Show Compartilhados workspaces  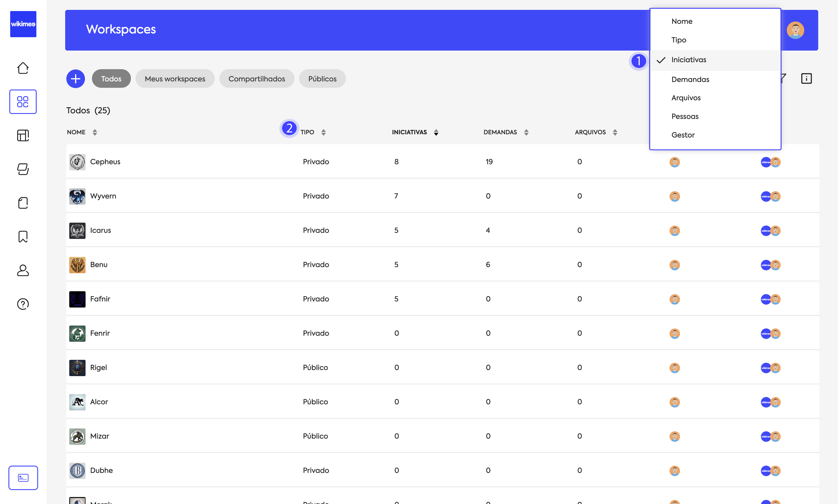click(256, 79)
